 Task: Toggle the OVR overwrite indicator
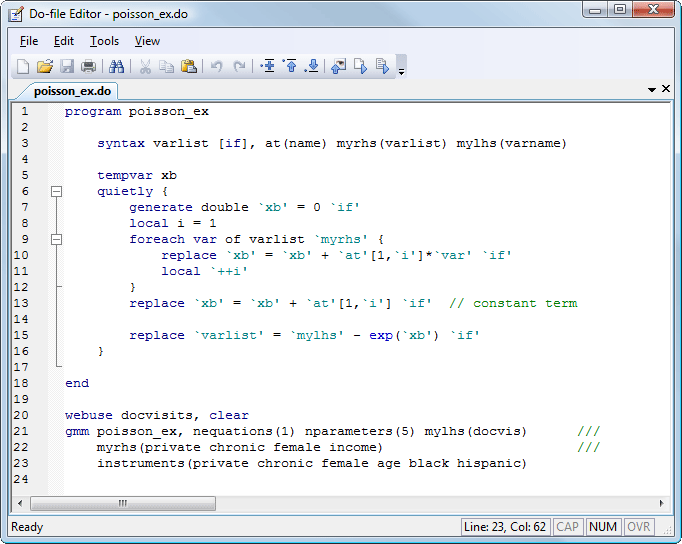pos(638,527)
